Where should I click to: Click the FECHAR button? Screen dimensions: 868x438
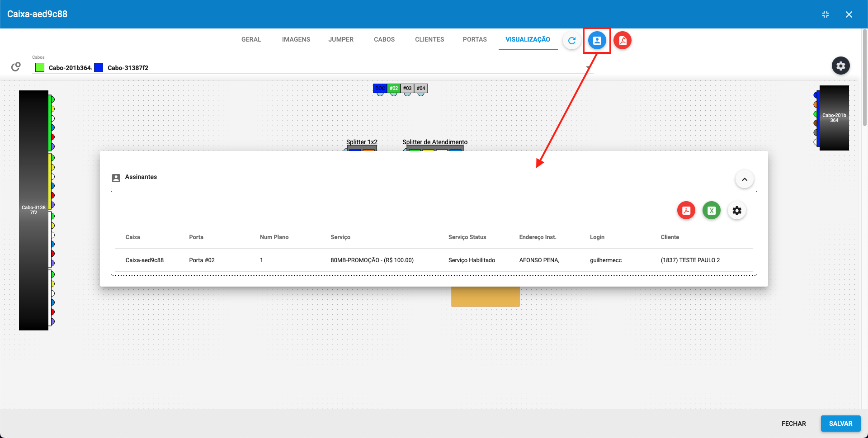pyautogui.click(x=794, y=424)
